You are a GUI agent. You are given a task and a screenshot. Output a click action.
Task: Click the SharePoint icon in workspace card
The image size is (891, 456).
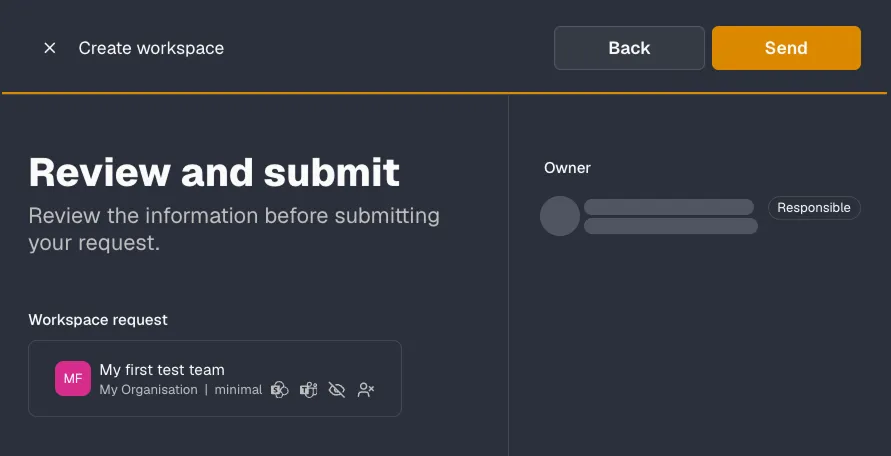click(280, 390)
